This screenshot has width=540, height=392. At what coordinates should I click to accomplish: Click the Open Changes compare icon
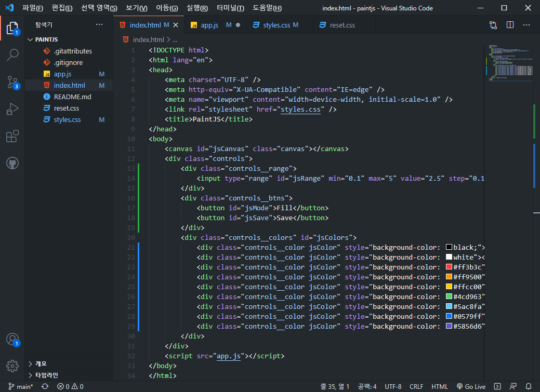tap(493, 25)
